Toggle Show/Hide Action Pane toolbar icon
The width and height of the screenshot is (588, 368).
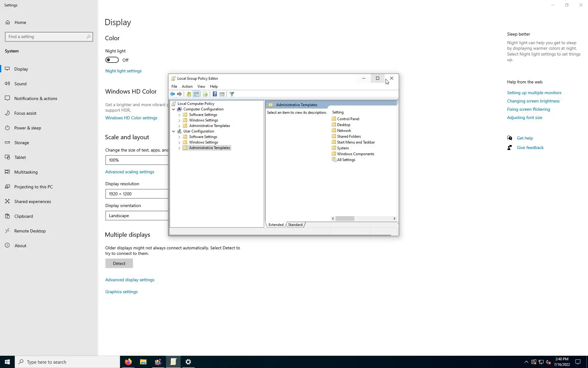[x=222, y=94]
